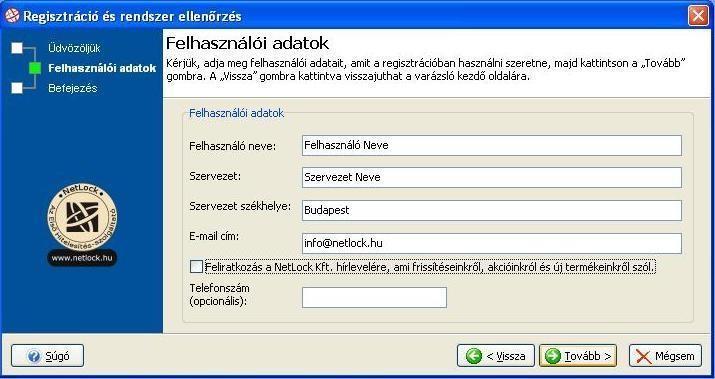The image size is (715, 379).
Task: Focus the empty Telefonszám input field
Action: pyautogui.click(x=374, y=297)
